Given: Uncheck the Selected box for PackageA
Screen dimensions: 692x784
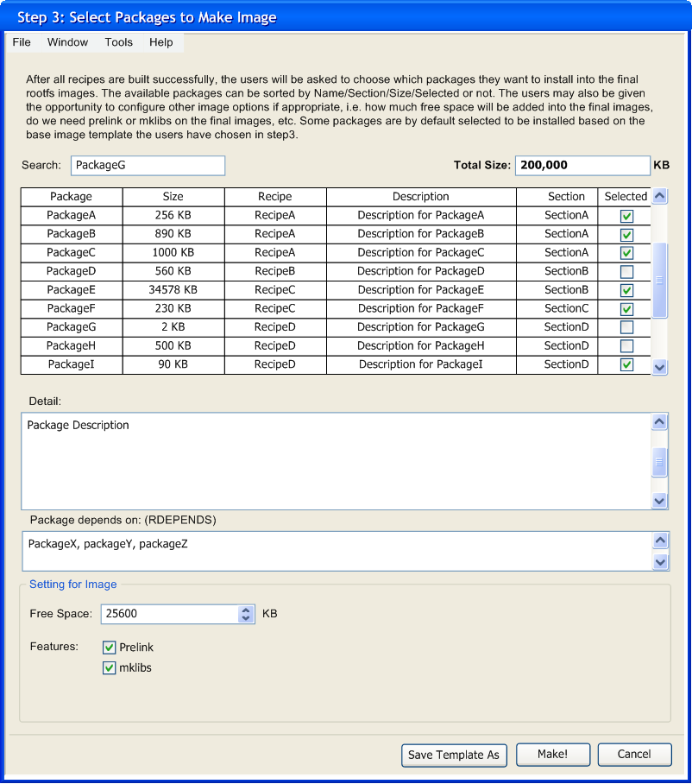Looking at the screenshot, I should pyautogui.click(x=626, y=216).
